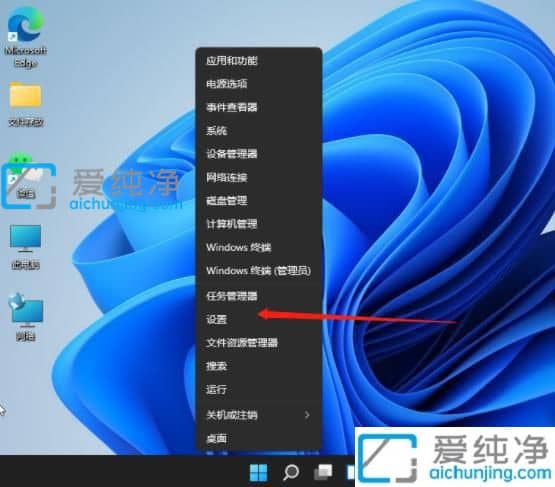Screen dimensions: 555x487
Task: Select 关机或注销 in the context menu
Action: [x=259, y=415]
